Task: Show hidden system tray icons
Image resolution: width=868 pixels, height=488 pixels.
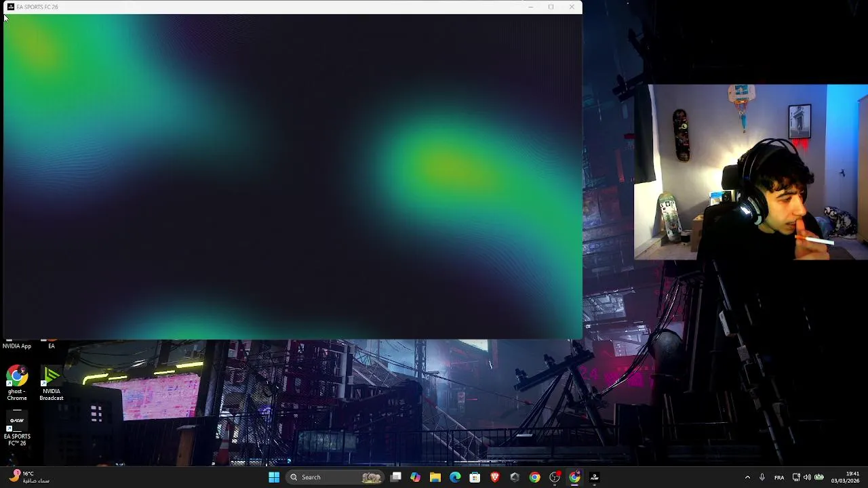Action: [x=747, y=477]
